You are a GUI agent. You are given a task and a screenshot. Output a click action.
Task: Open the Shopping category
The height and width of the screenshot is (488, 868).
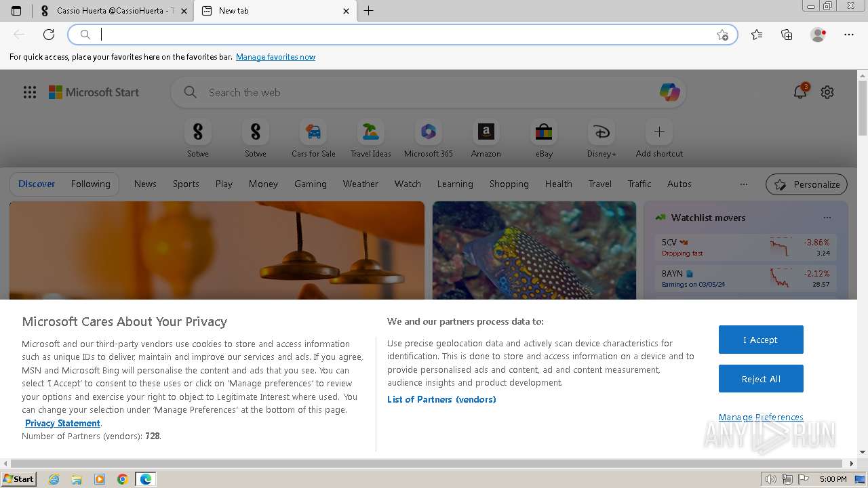pyautogui.click(x=509, y=184)
